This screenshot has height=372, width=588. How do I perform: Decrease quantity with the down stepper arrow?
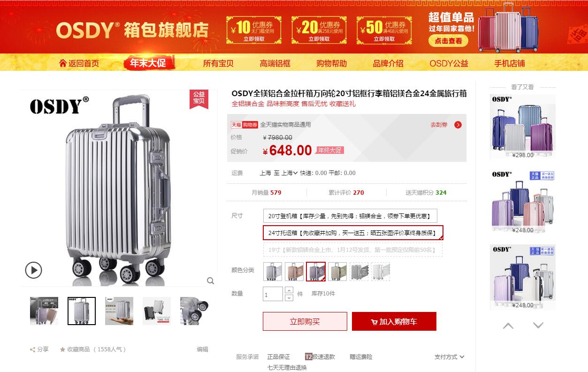click(x=289, y=297)
